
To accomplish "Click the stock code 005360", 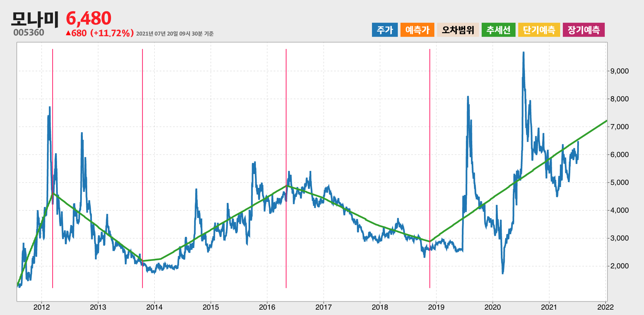I will pos(29,33).
